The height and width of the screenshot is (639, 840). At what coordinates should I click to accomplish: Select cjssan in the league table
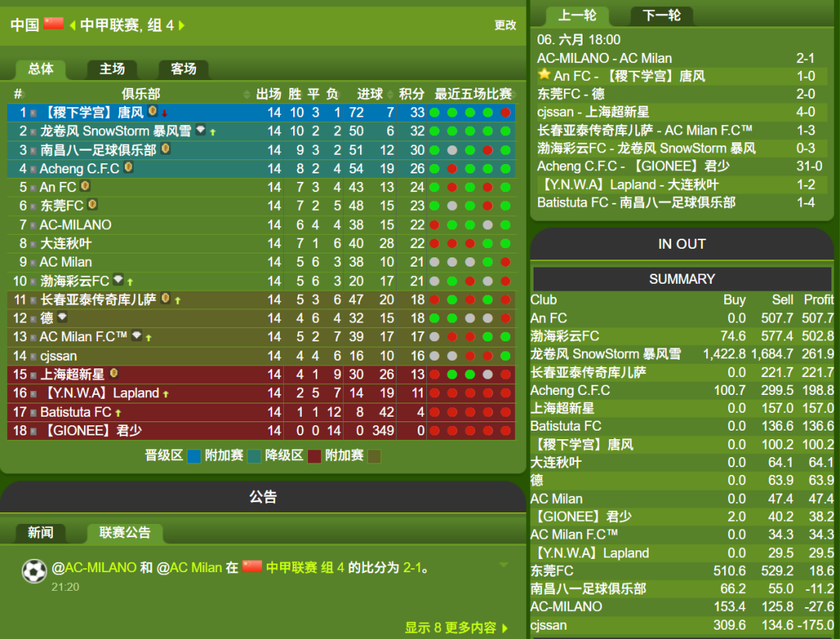pyautogui.click(x=58, y=356)
